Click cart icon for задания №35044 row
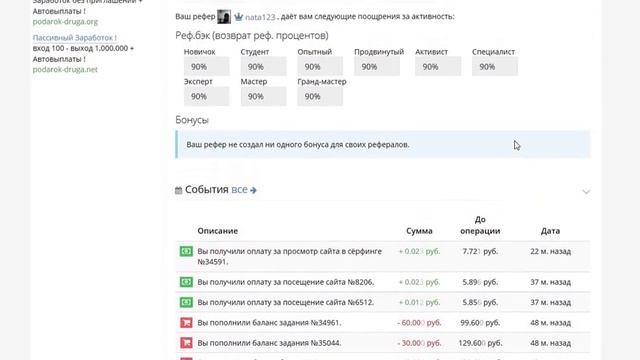 click(186, 343)
